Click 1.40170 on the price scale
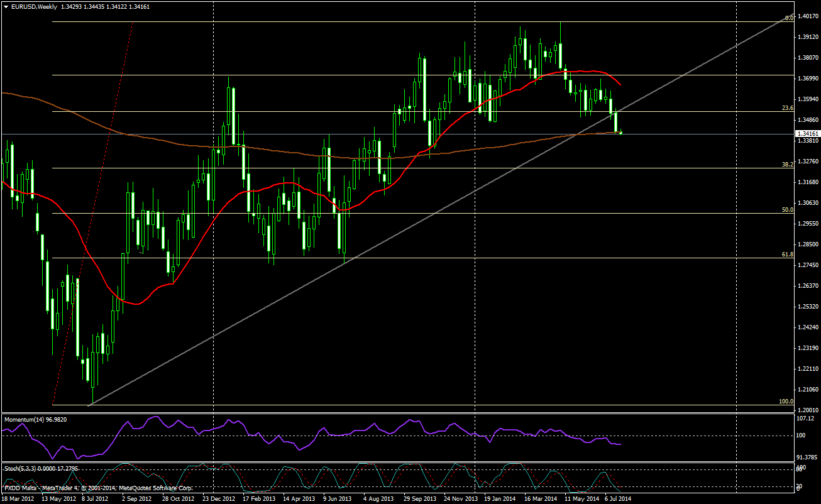The height and width of the screenshot is (504, 821). 807,16
